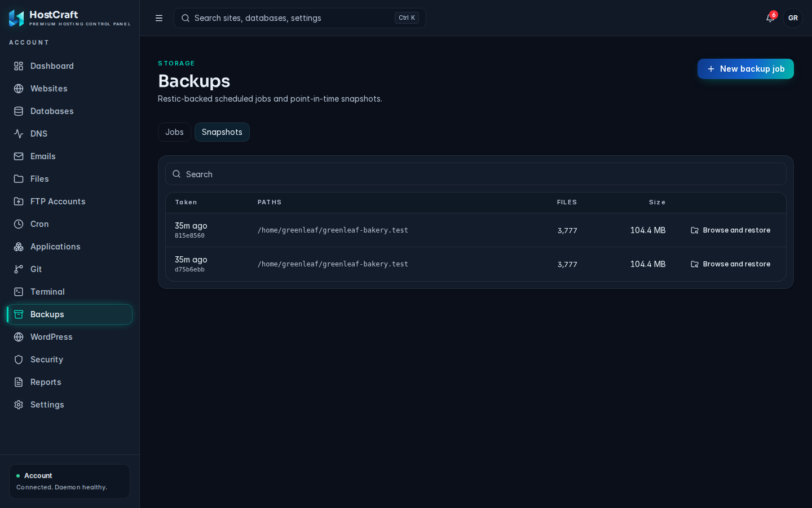Image resolution: width=812 pixels, height=508 pixels.
Task: Click the Ctrl K shortcut badge
Action: (x=407, y=18)
